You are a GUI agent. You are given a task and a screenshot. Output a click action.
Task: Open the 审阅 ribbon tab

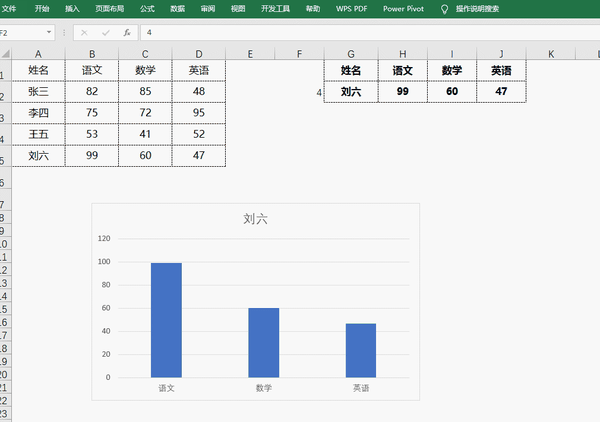(208, 8)
